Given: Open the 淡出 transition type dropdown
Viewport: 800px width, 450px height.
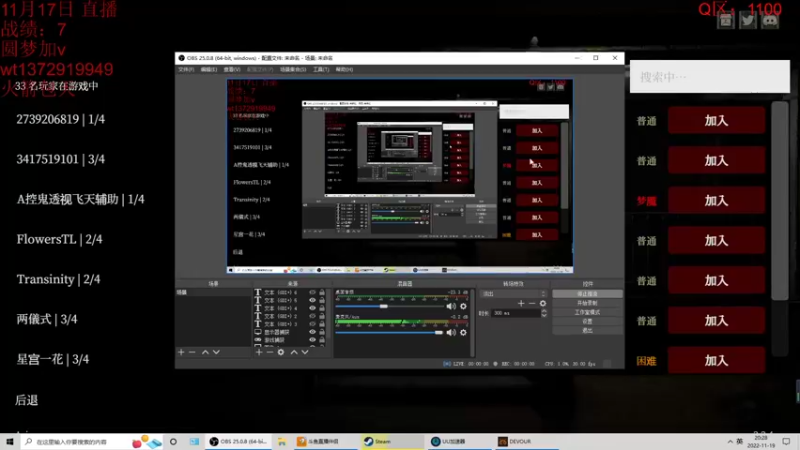Looking at the screenshot, I should [x=513, y=294].
